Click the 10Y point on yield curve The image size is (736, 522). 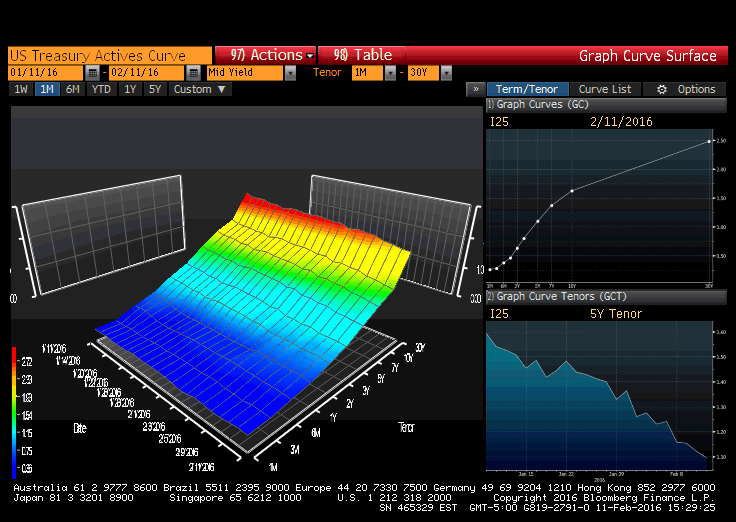pyautogui.click(x=572, y=191)
